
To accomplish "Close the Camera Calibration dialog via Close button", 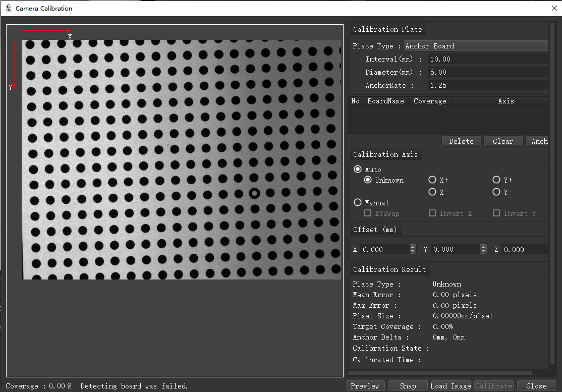I will point(536,386).
